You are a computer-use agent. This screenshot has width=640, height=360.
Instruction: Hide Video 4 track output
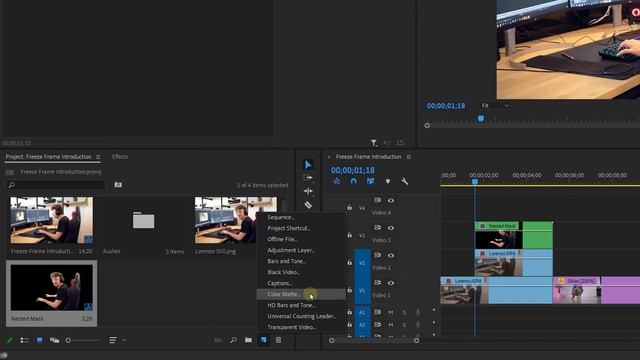(x=391, y=200)
